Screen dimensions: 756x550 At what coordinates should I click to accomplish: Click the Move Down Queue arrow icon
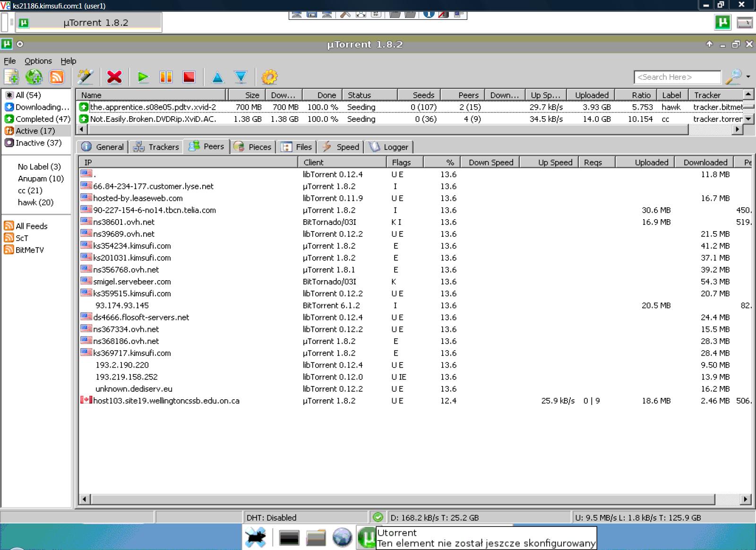(x=241, y=77)
